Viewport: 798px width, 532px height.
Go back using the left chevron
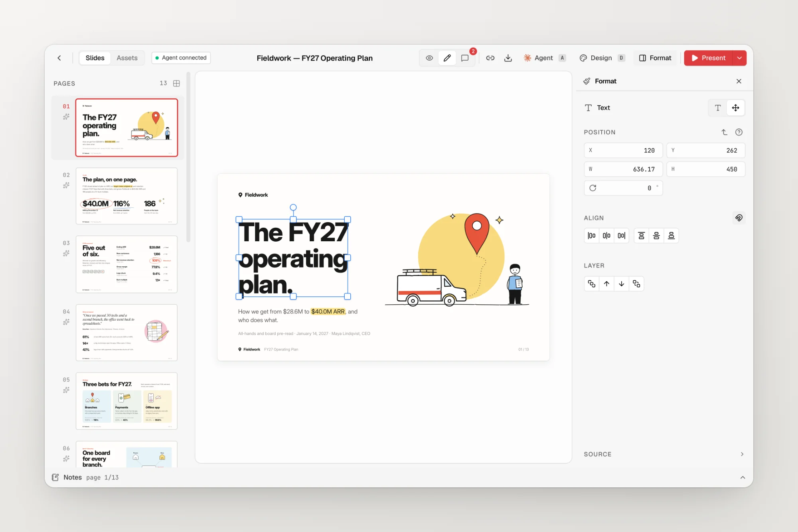tap(59, 58)
